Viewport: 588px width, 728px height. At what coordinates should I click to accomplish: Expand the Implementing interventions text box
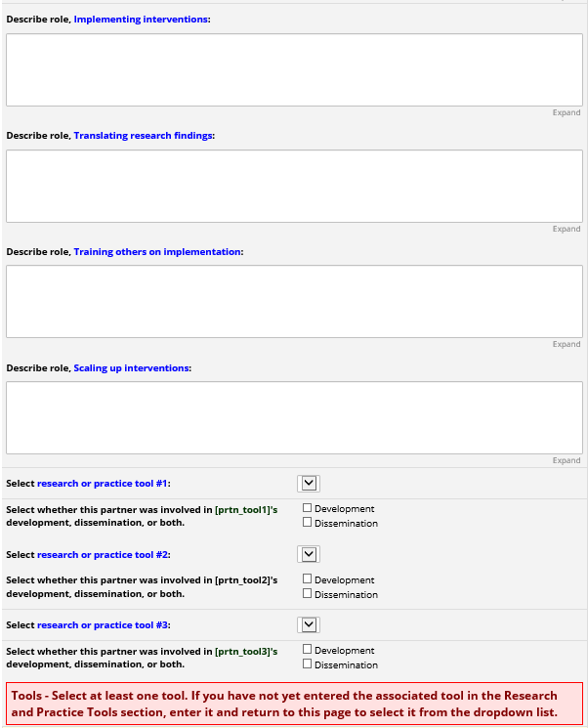(566, 112)
